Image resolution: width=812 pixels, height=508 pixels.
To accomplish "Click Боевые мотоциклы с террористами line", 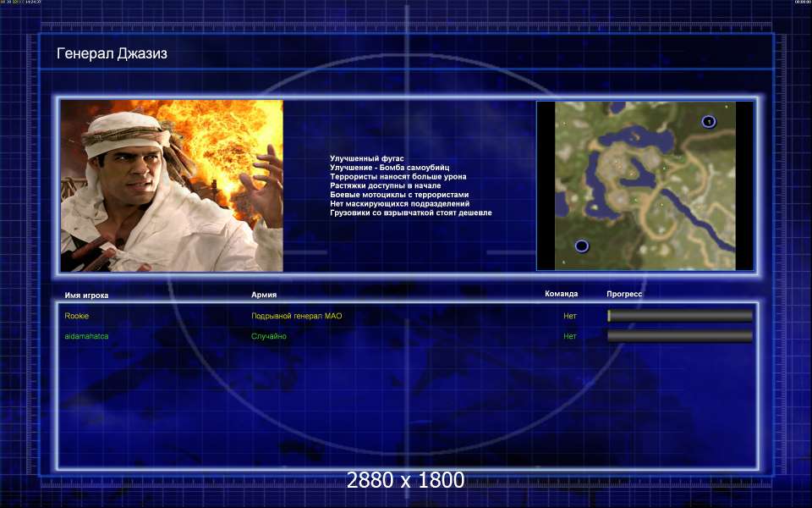I will pos(399,195).
